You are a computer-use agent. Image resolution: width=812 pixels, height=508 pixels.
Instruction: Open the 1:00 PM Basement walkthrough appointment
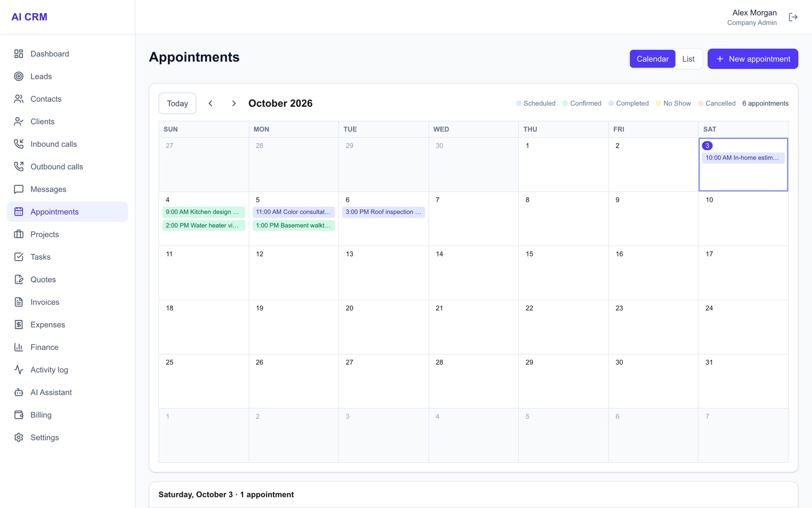tap(294, 226)
